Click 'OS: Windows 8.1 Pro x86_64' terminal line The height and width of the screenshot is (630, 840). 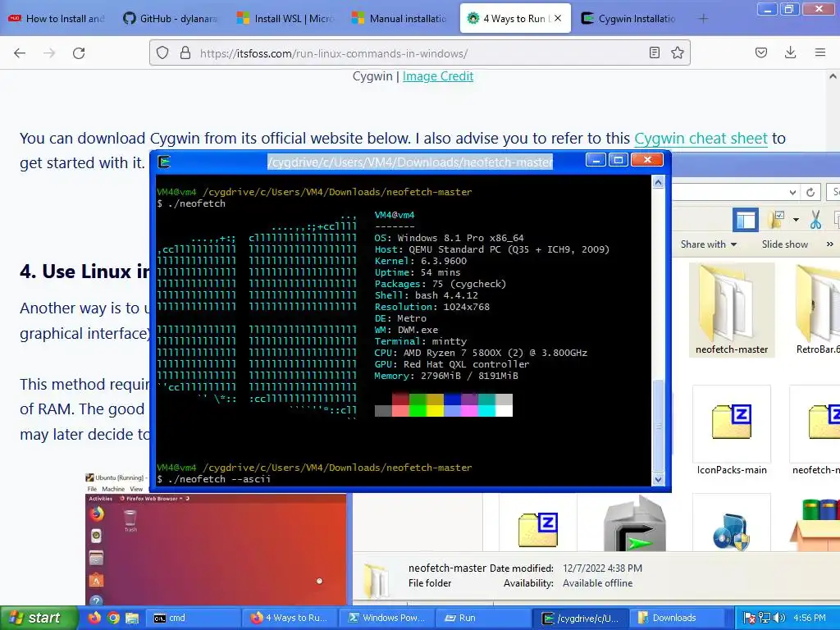[x=449, y=238]
